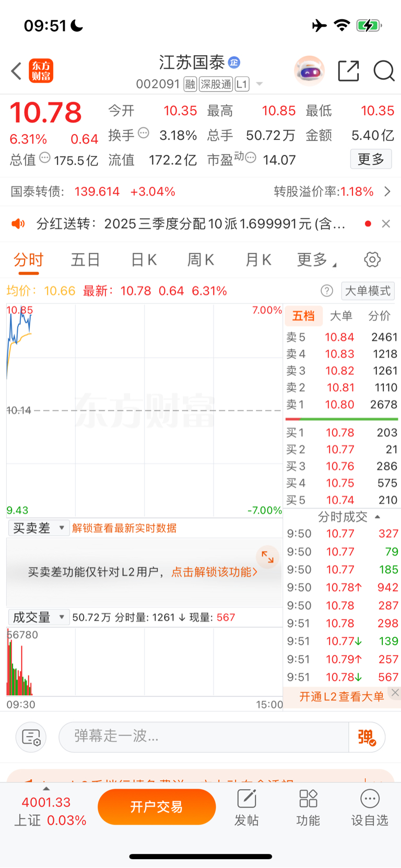Tap the info icon beside 换手
Screen dimensions: 401x868
coord(144,133)
